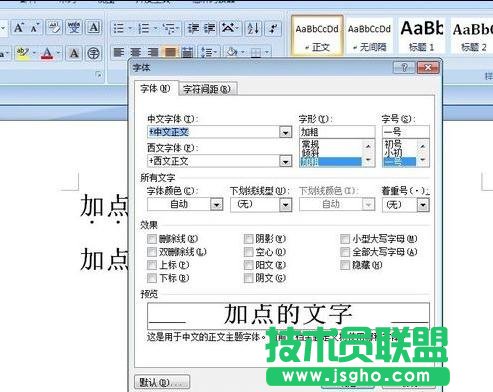493x392 pixels.
Task: Click the 字形 input field
Action: (x=337, y=132)
